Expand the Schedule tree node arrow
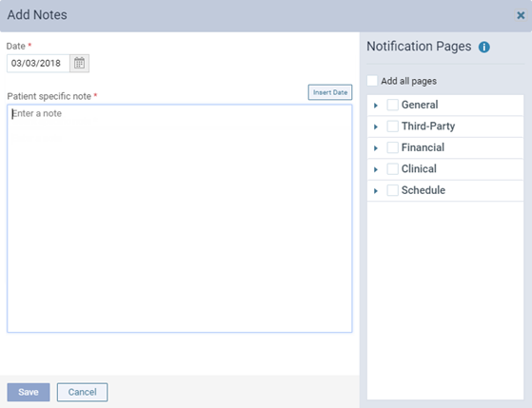 click(x=376, y=191)
